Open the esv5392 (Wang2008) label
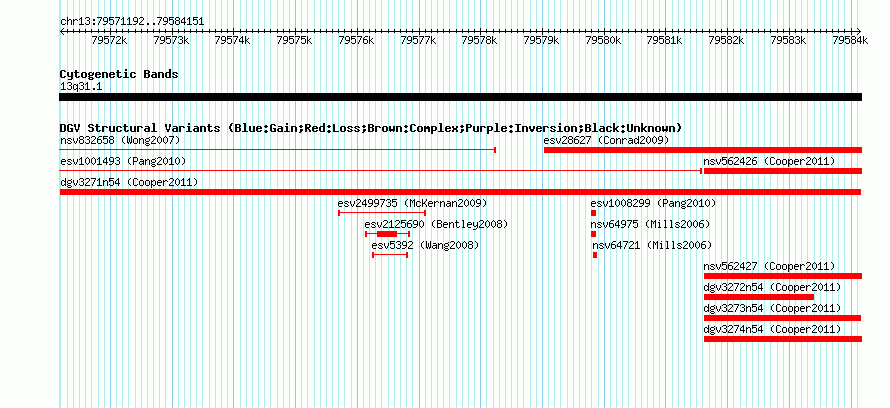The image size is (890, 408). (x=425, y=245)
